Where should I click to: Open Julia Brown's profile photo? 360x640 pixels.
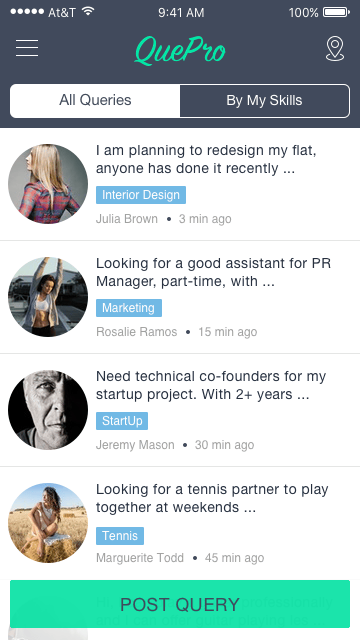[x=48, y=184]
